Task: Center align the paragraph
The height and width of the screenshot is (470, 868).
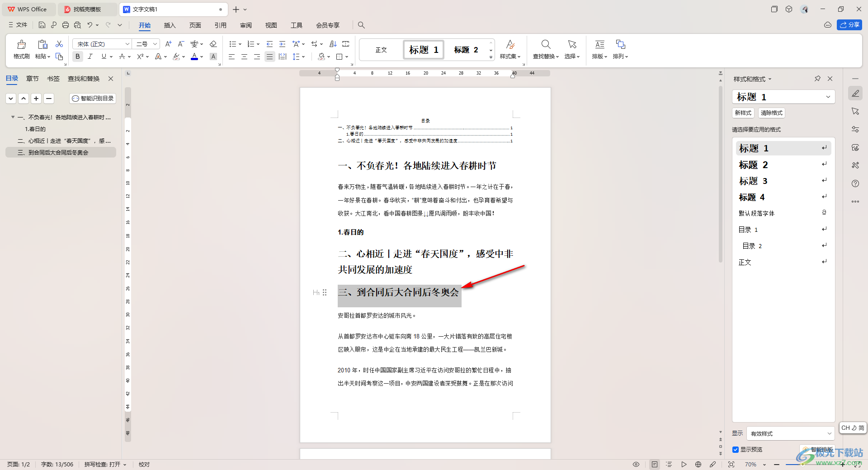Action: 244,56
